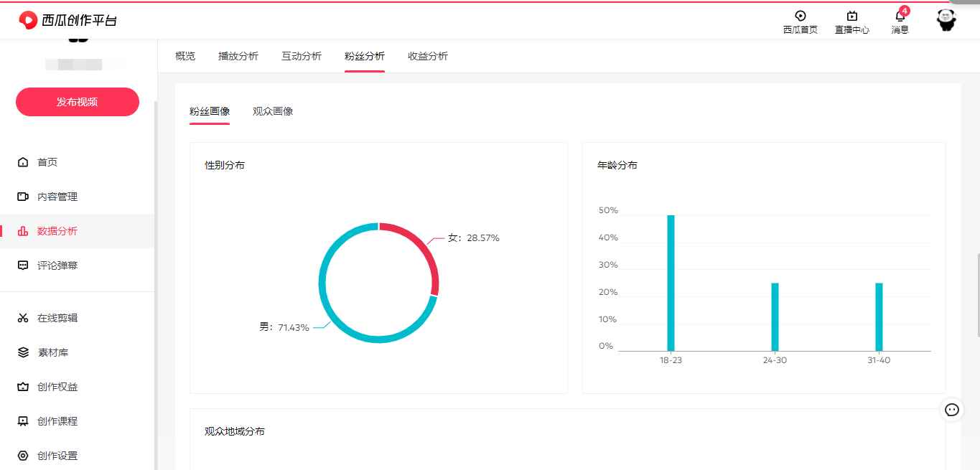This screenshot has height=470, width=980.
Task: Click the 内容管理 video icon
Action: pos(23,197)
